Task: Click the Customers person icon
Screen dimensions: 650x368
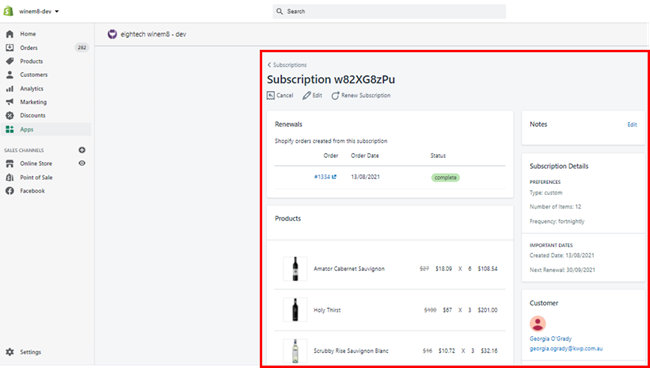Action: click(10, 75)
